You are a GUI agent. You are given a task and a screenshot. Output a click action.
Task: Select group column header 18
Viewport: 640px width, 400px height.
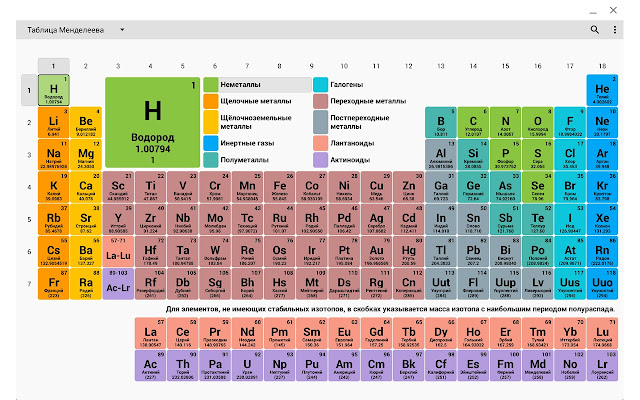(x=602, y=66)
